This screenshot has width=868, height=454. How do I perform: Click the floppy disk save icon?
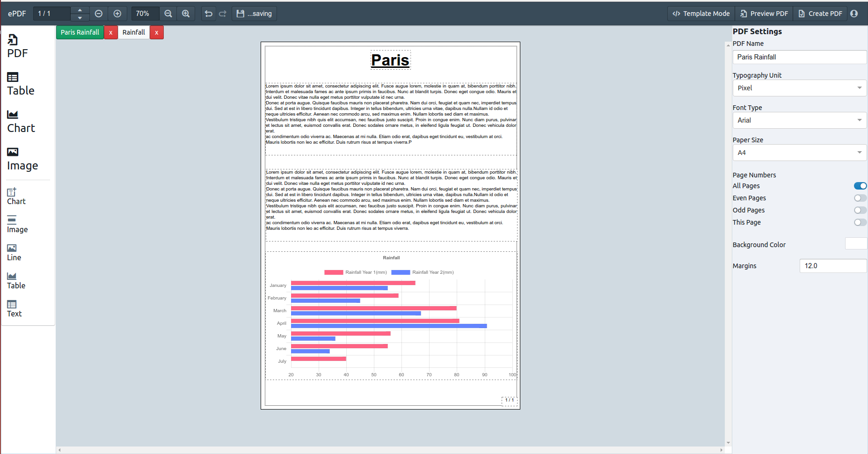(x=241, y=14)
